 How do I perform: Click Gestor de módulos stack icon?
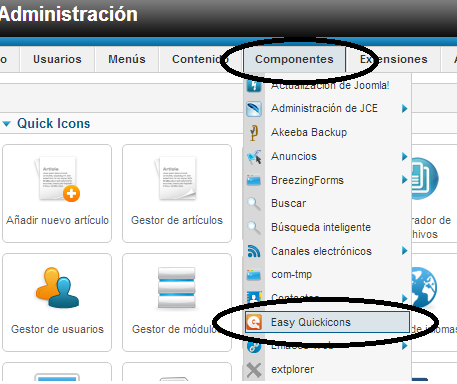click(177, 288)
